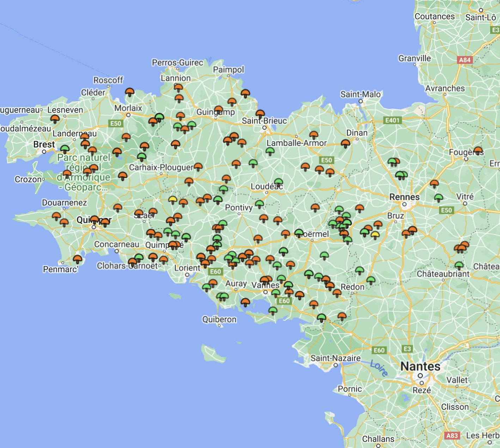The width and height of the screenshot is (500, 448).
Task: Click the E401 road shield
Action: coord(392,120)
